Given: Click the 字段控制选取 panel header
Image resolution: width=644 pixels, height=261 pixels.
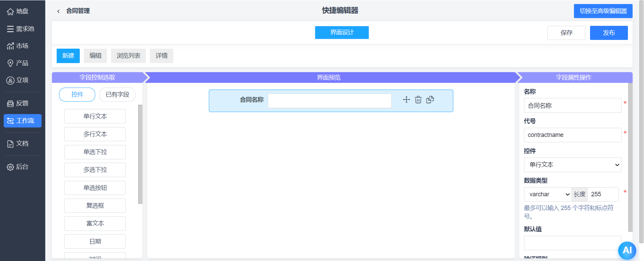Looking at the screenshot, I should coord(97,77).
